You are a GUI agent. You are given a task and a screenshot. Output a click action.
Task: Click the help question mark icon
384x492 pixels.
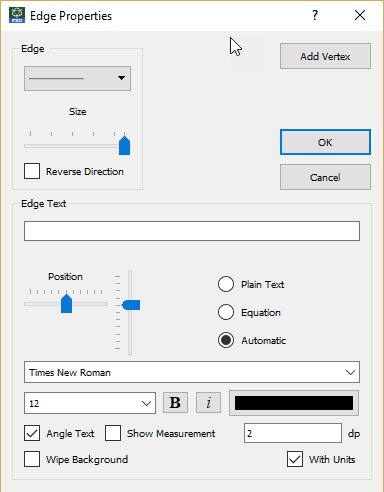[315, 15]
